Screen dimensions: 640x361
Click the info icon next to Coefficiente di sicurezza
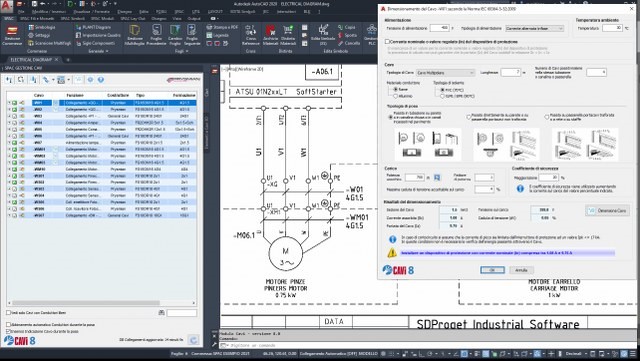[x=520, y=189]
